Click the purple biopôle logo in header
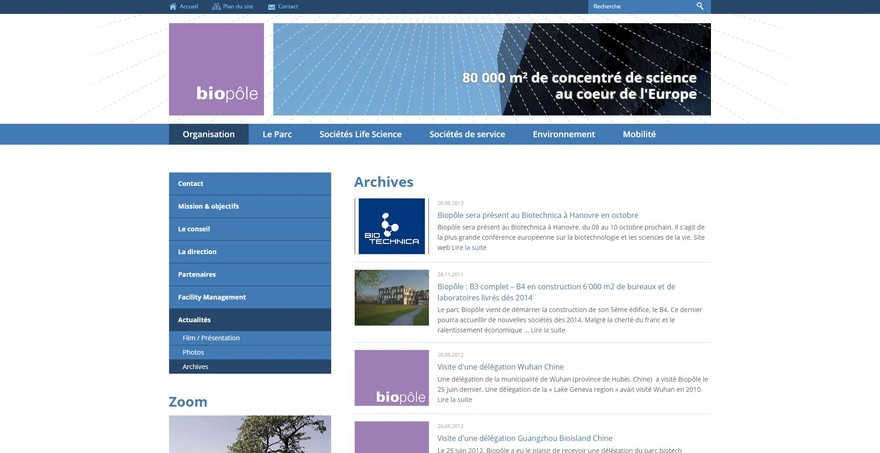The height and width of the screenshot is (453, 880). coord(216,69)
